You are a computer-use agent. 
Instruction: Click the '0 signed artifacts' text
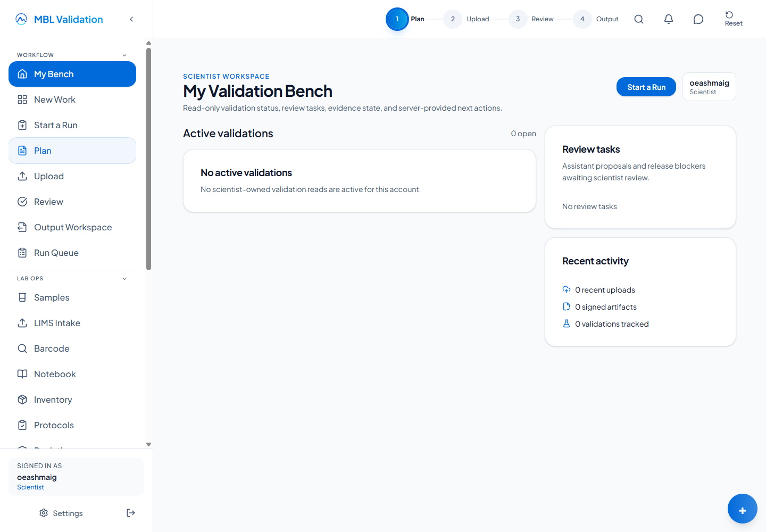[x=606, y=307]
